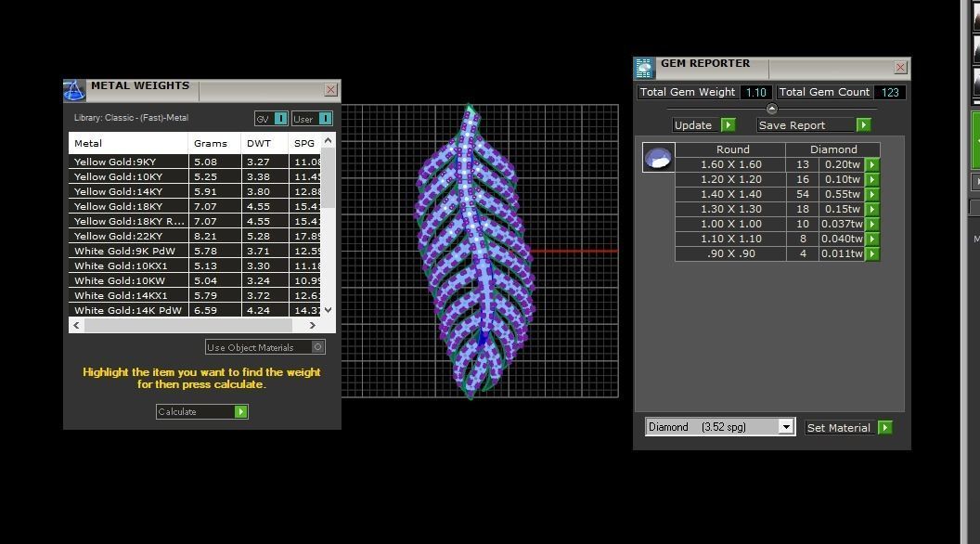The height and width of the screenshot is (544, 980).
Task: Click the 0.55tw weight cell
Action: point(842,194)
